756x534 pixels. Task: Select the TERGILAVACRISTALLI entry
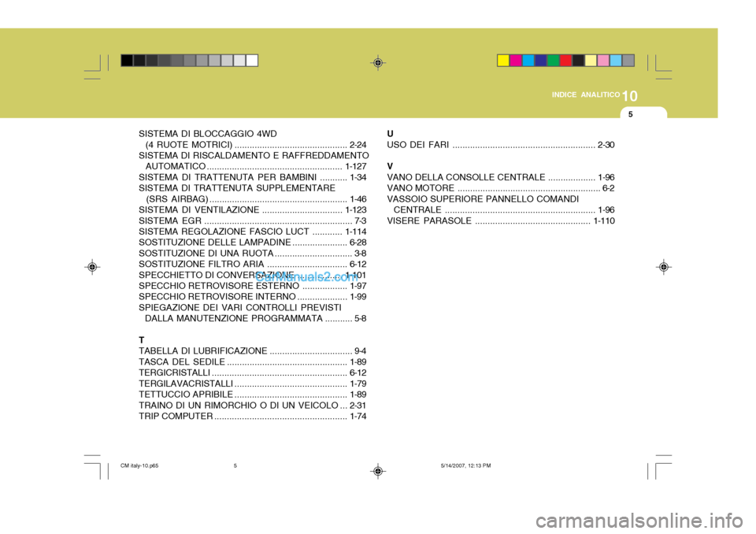tap(253, 384)
